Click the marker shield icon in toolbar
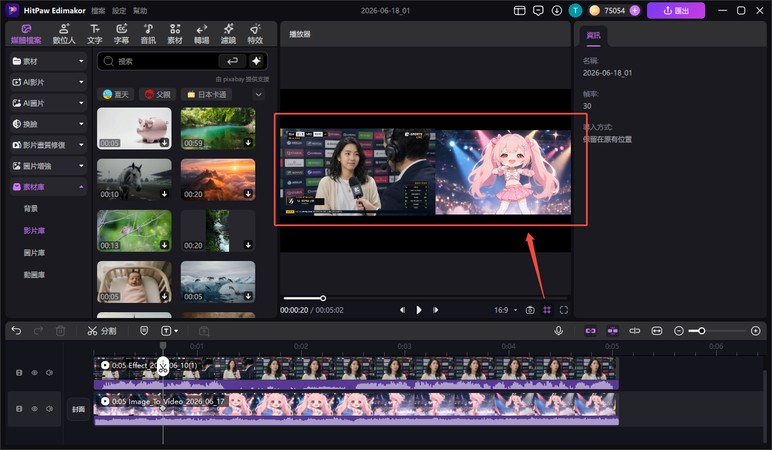 pyautogui.click(x=144, y=331)
